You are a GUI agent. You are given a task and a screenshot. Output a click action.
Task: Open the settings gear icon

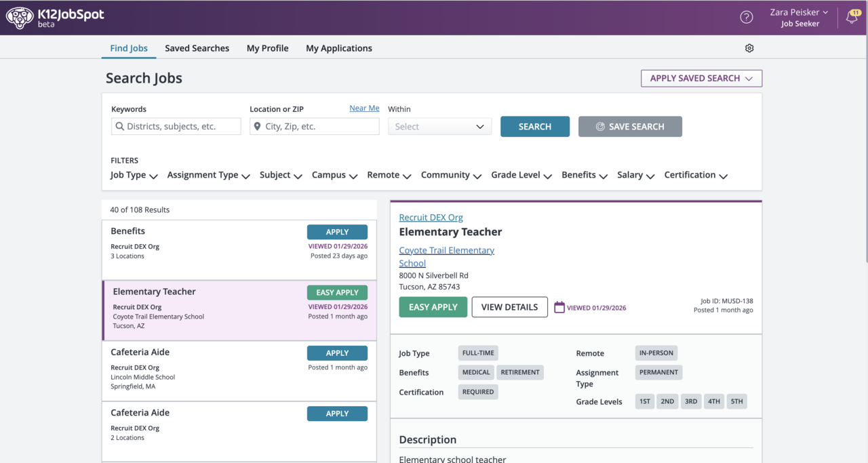coord(749,48)
